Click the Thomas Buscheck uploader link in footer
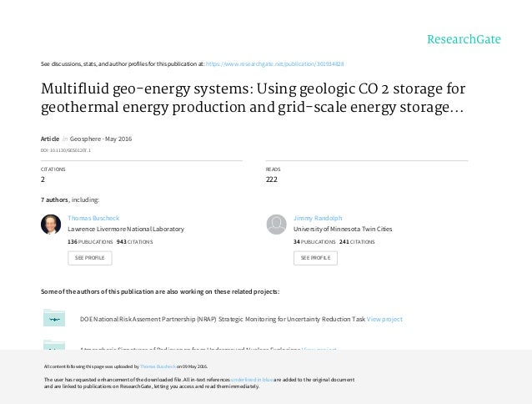This screenshot has height=404, width=532. pyautogui.click(x=158, y=366)
